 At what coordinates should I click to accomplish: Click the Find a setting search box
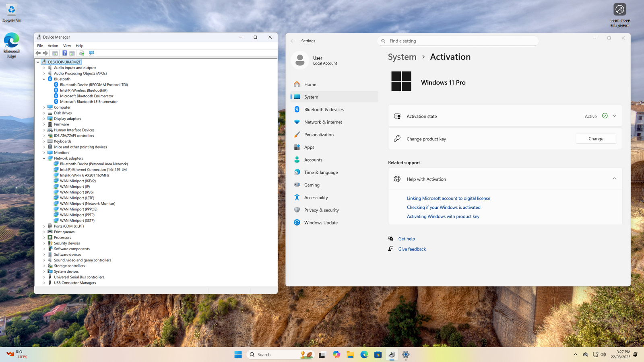(458, 41)
